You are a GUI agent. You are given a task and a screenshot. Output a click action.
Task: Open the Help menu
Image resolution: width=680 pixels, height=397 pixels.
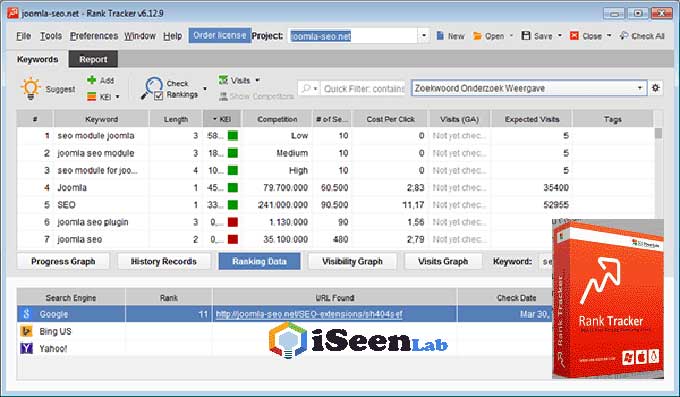[x=173, y=36]
